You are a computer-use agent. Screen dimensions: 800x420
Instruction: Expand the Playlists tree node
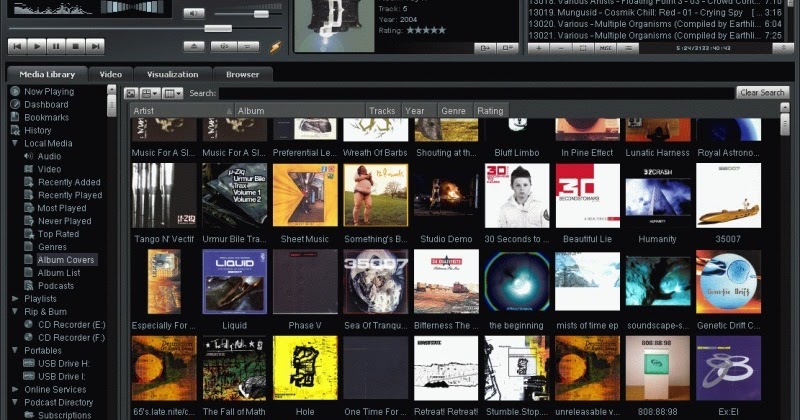tap(15, 299)
